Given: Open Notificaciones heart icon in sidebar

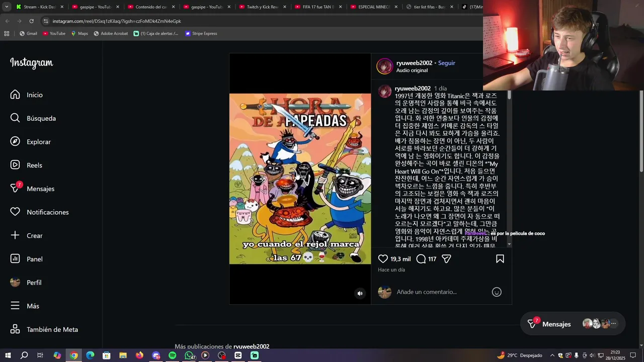Looking at the screenshot, I should [x=15, y=212].
